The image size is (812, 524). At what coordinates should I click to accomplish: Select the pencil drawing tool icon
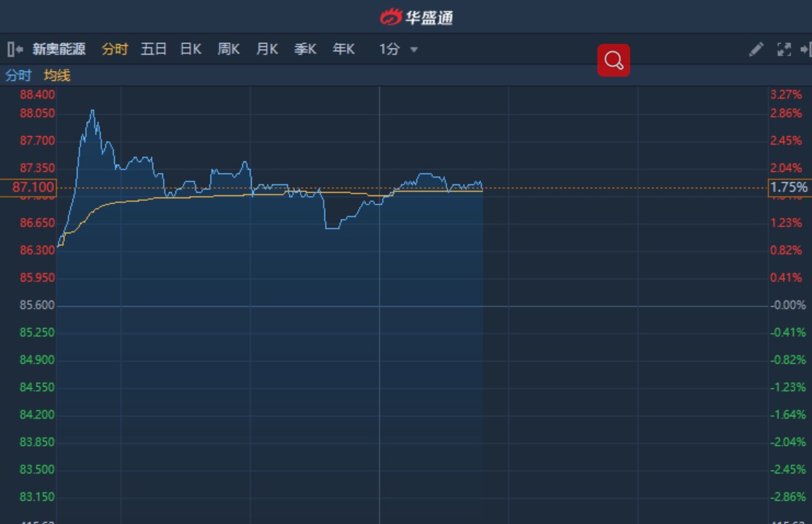click(x=756, y=49)
